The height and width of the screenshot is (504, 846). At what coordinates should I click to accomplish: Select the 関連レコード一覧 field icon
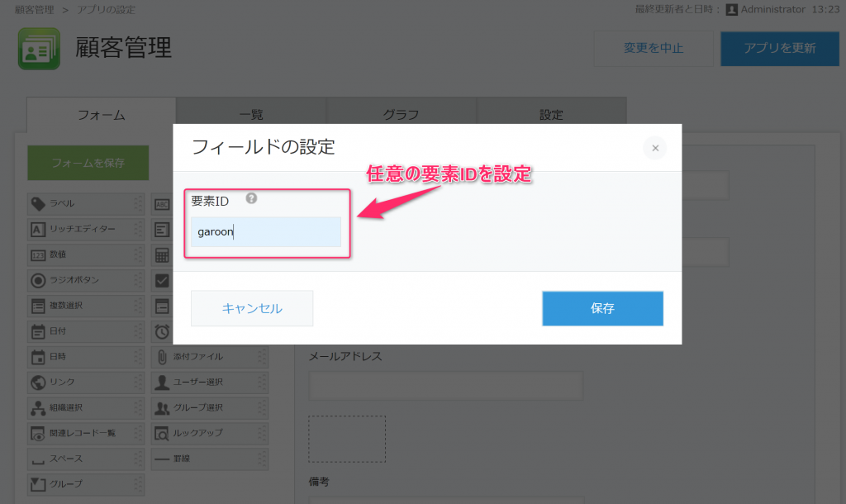[38, 433]
